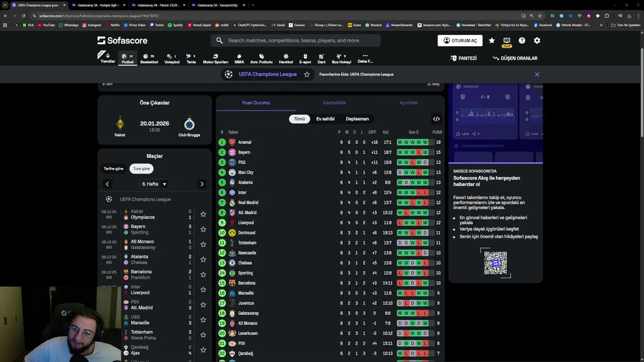644x362 pixels.
Task: Open the help question mark icon
Action: point(522,41)
